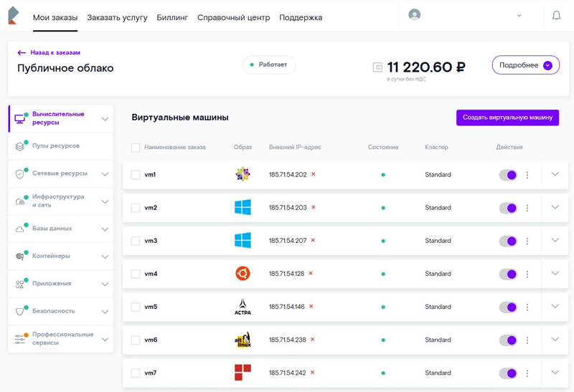Screen dimensions: 574x392
Task: Open the three-dot actions menu for vm6
Action: tap(527, 340)
